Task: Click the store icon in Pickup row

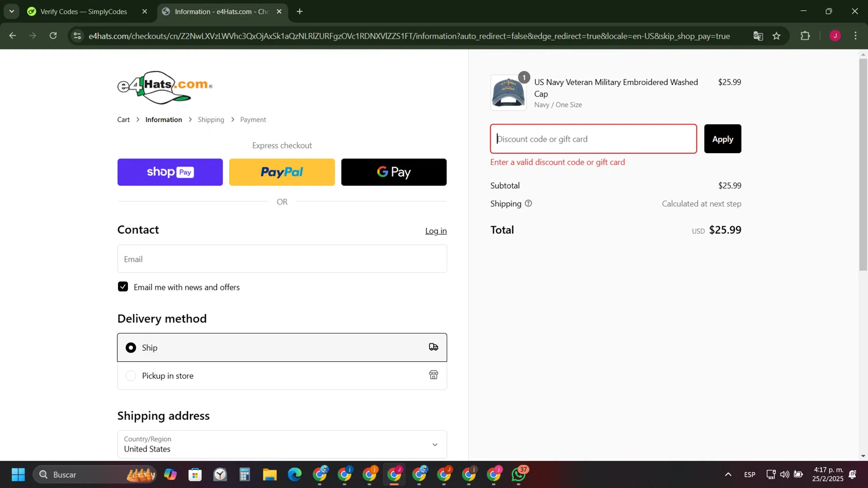Action: pyautogui.click(x=433, y=375)
